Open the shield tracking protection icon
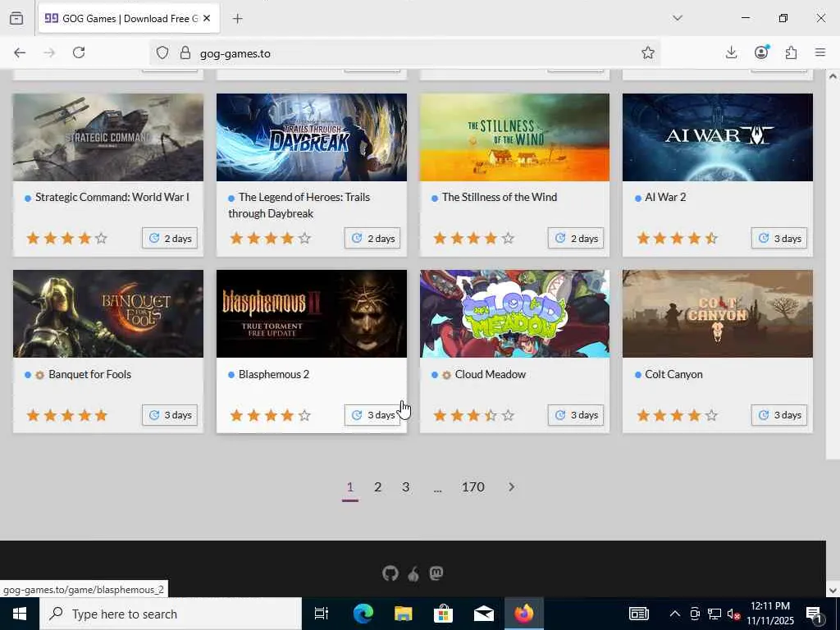This screenshot has height=630, width=840. click(162, 53)
